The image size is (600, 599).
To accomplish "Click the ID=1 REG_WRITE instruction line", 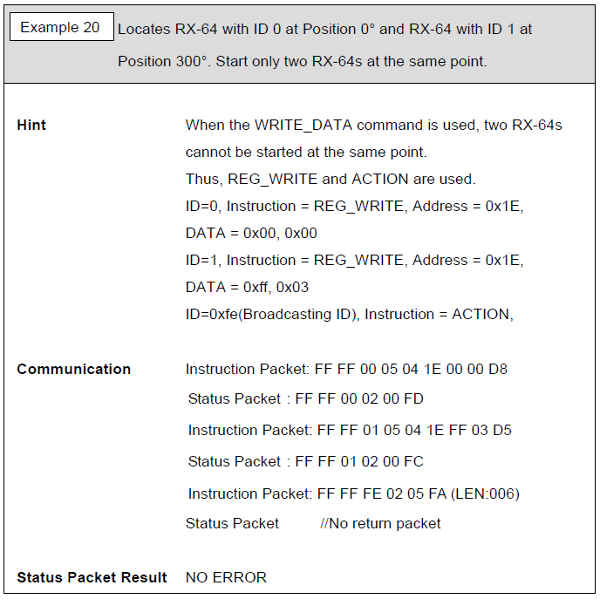I will click(x=354, y=260).
